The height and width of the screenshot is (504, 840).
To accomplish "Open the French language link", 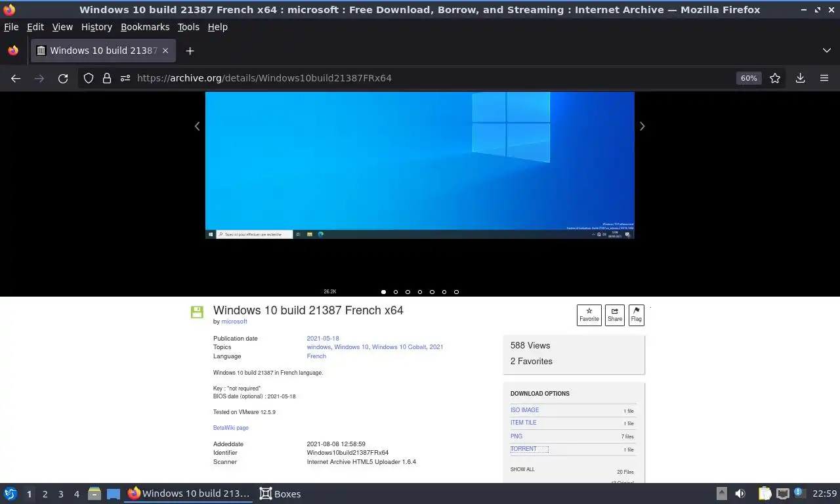I will point(316,356).
